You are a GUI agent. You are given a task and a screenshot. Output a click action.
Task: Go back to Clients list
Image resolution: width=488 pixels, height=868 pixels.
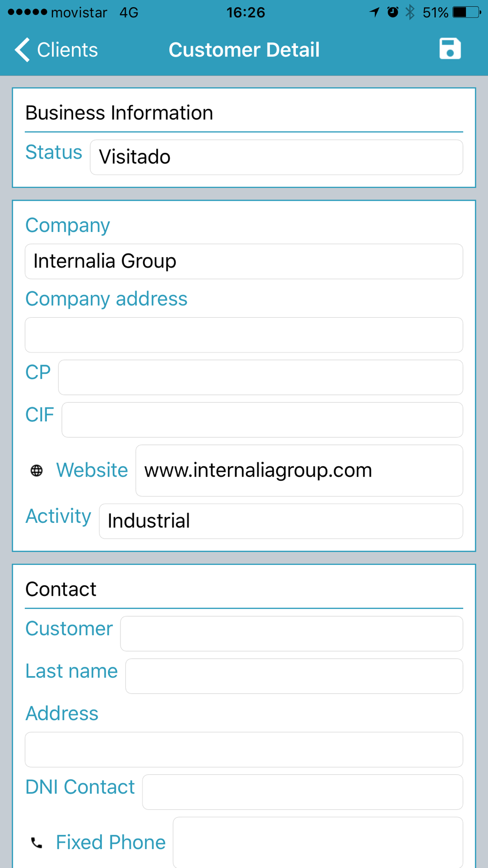(56, 50)
